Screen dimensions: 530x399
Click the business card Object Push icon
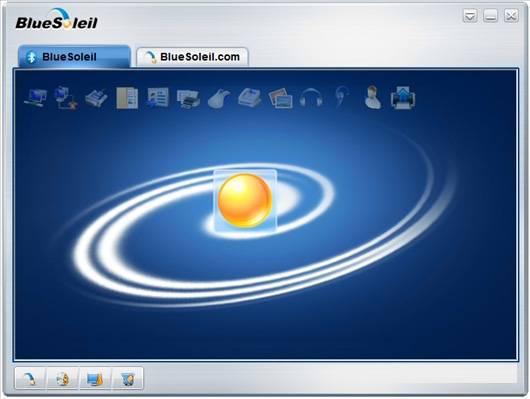coord(158,98)
